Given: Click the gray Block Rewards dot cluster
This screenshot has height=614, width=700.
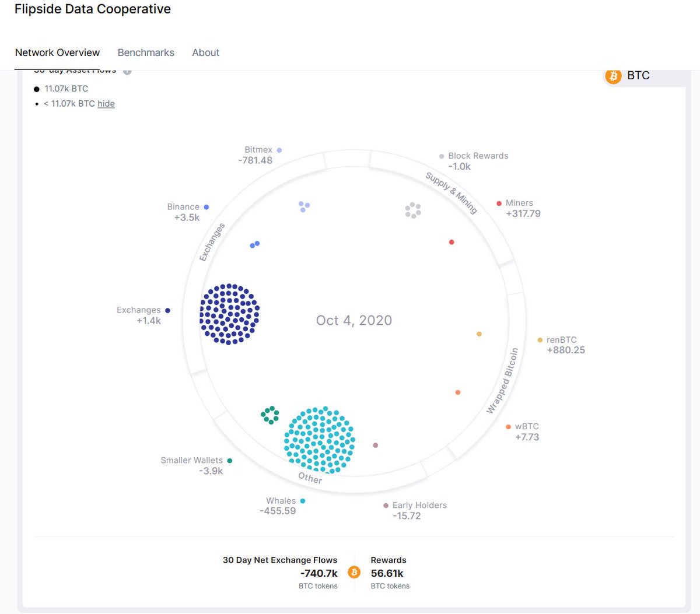Looking at the screenshot, I should point(413,210).
